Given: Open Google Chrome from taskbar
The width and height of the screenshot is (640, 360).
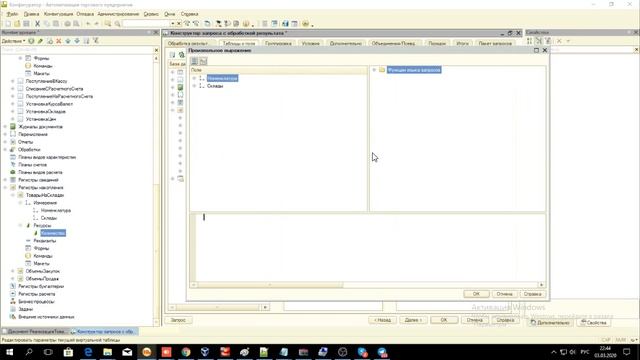Looking at the screenshot, I should tap(186, 351).
